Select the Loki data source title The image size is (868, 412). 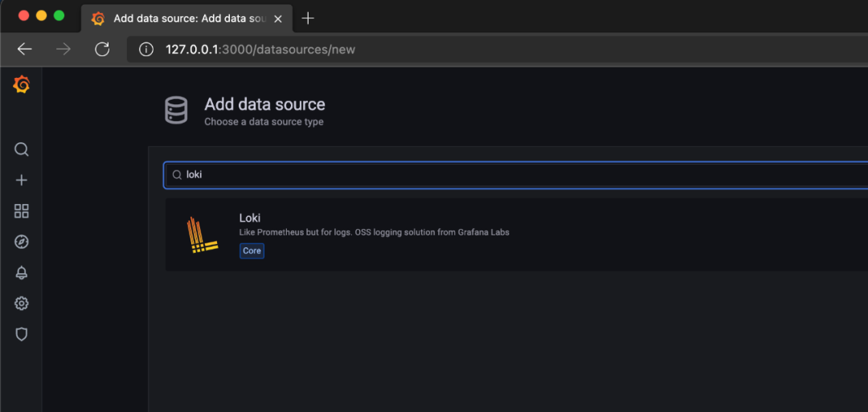point(250,218)
